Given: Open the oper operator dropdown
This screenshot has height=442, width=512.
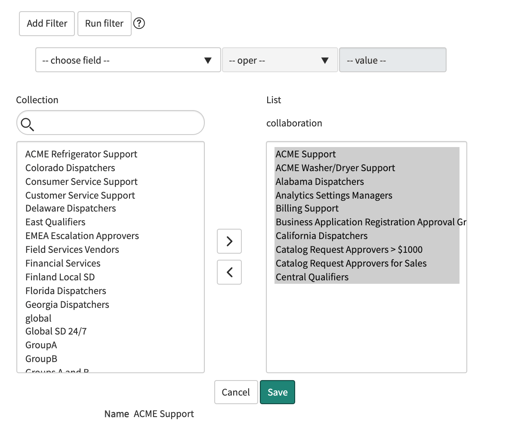Looking at the screenshot, I should [280, 60].
